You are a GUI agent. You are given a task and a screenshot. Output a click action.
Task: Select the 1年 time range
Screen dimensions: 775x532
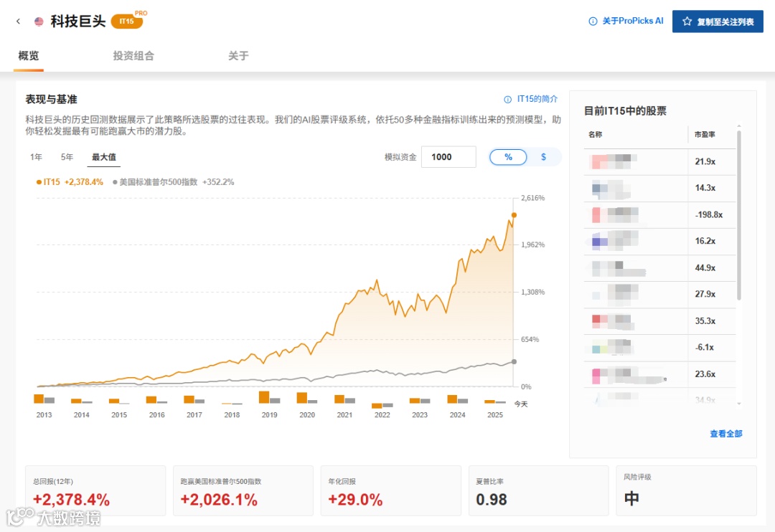point(36,157)
